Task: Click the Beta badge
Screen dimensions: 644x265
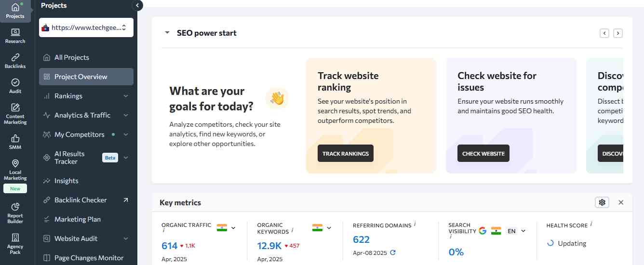Action: [110, 158]
